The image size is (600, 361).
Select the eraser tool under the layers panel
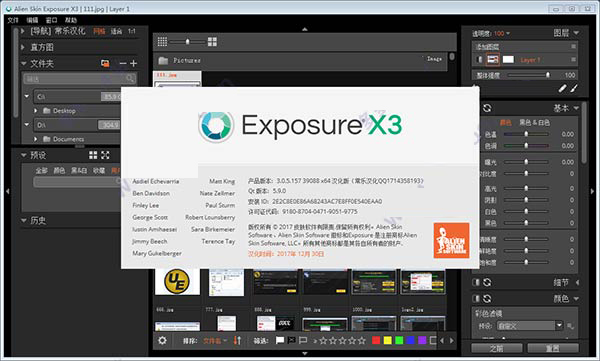point(562,88)
